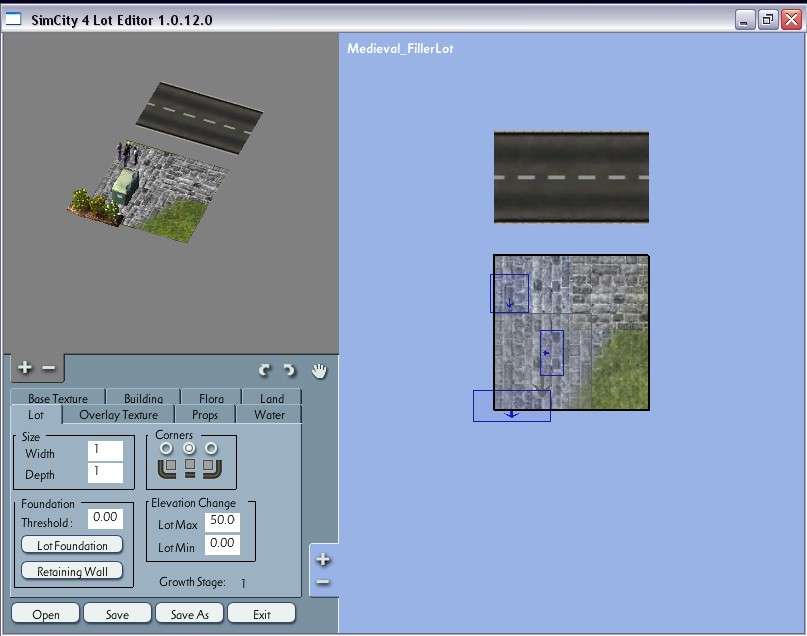Viewport: 807px width, 636px height.
Task: Select the top-left blue prop box on lot
Action: [509, 293]
